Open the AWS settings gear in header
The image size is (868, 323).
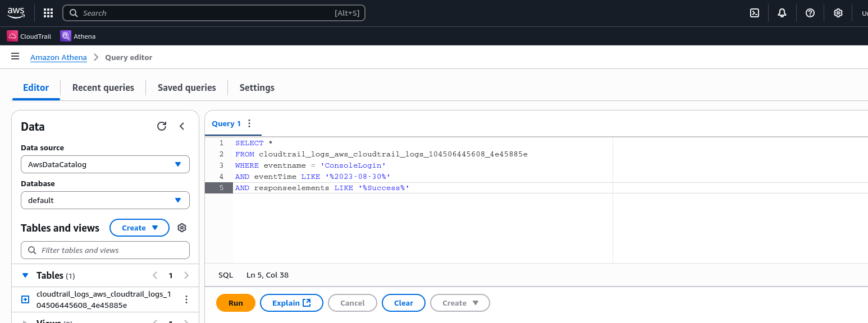pyautogui.click(x=838, y=13)
